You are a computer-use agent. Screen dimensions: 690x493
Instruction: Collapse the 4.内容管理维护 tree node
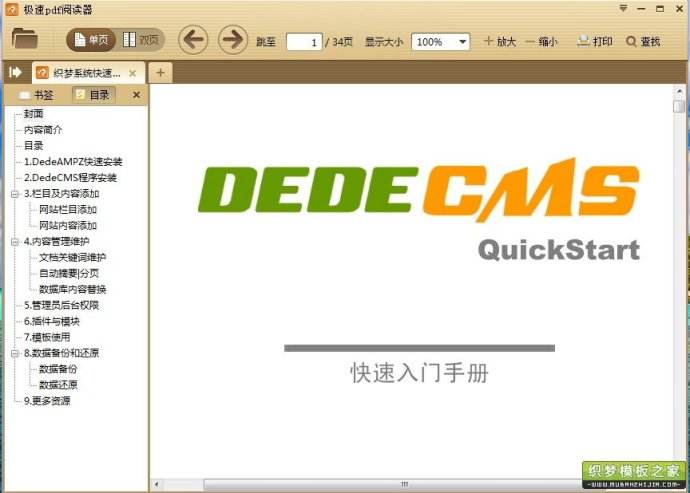pyautogui.click(x=15, y=242)
